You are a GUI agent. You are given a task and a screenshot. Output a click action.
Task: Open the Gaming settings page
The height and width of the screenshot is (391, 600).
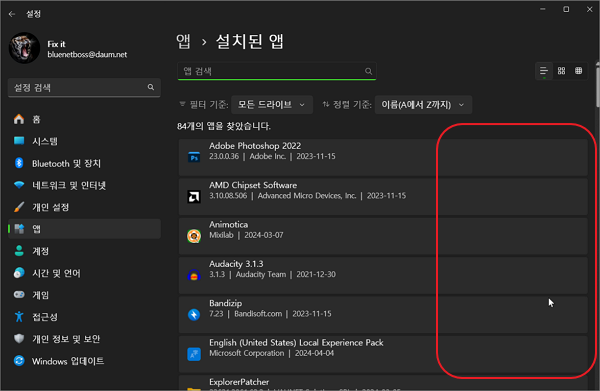pyautogui.click(x=84, y=295)
